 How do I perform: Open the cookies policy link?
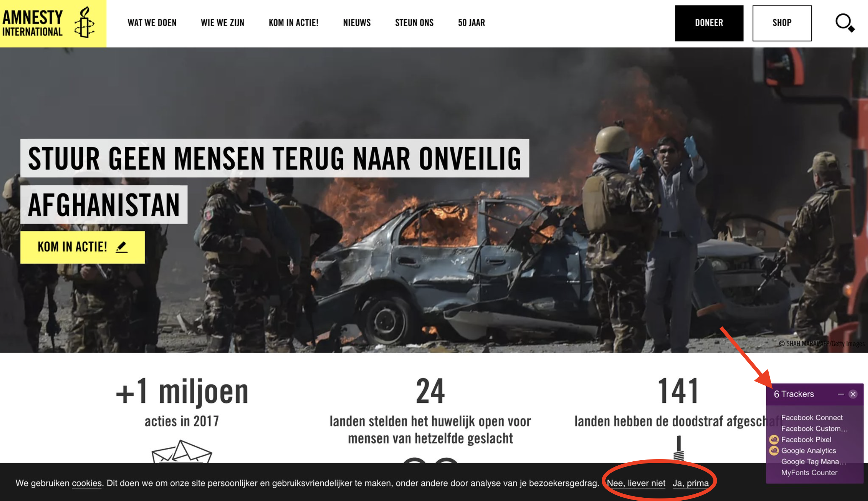(x=87, y=483)
